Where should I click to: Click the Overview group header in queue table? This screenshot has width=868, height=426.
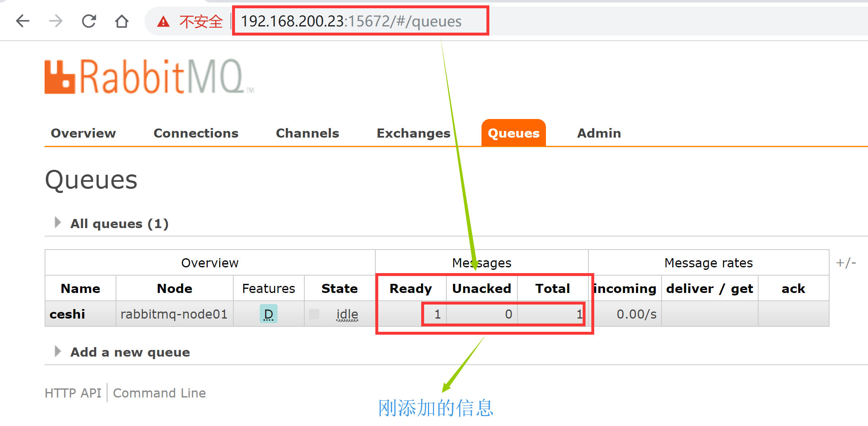pyautogui.click(x=210, y=263)
